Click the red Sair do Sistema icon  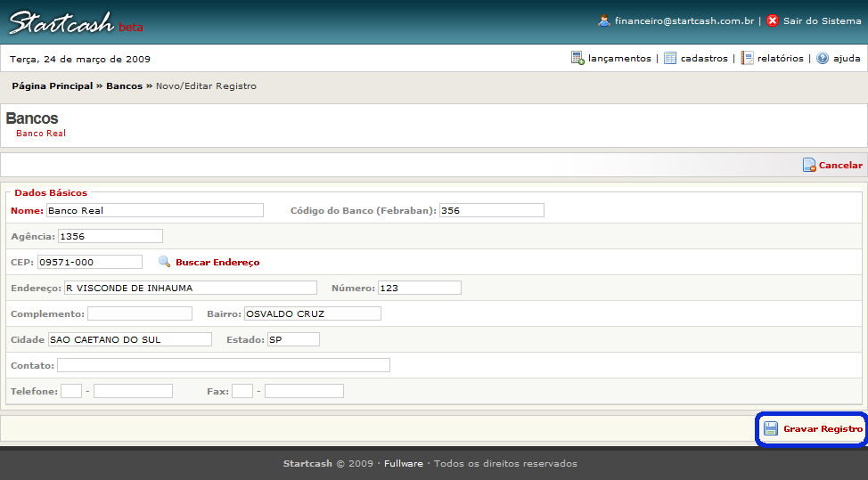pyautogui.click(x=772, y=20)
